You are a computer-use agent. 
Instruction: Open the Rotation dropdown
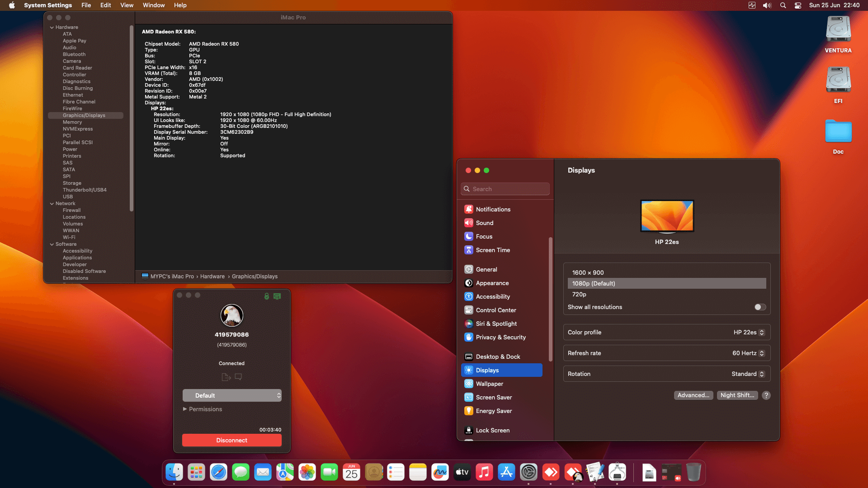[x=748, y=374]
